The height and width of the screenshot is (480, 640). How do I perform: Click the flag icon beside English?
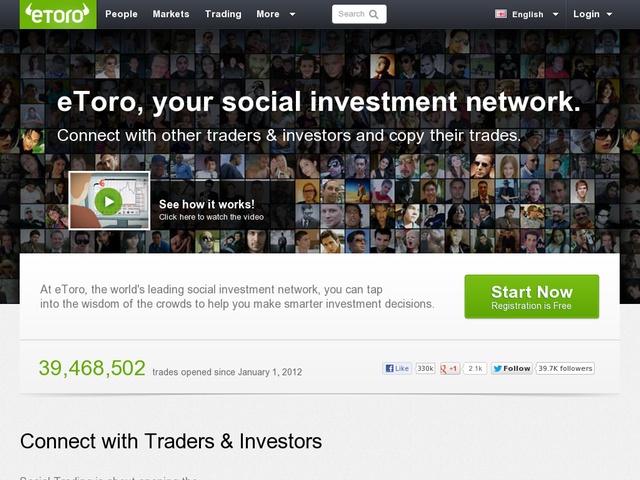click(x=501, y=14)
